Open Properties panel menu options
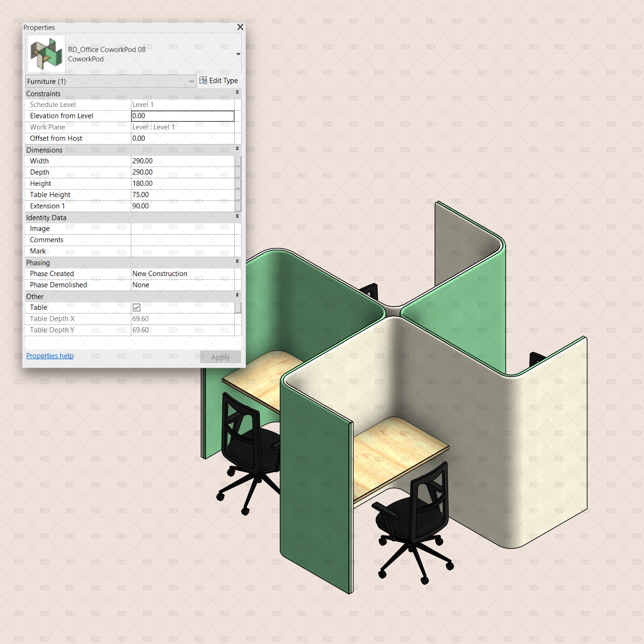This screenshot has width=644, height=644. (x=239, y=54)
